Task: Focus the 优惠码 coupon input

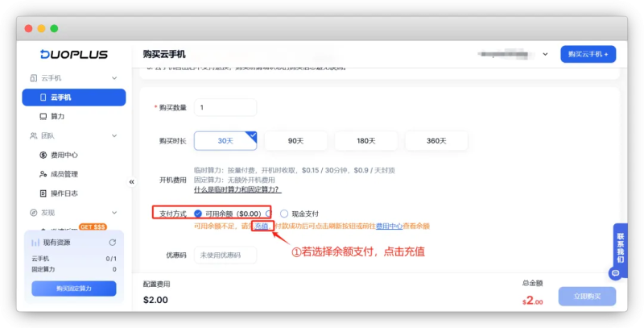Action: pos(225,255)
